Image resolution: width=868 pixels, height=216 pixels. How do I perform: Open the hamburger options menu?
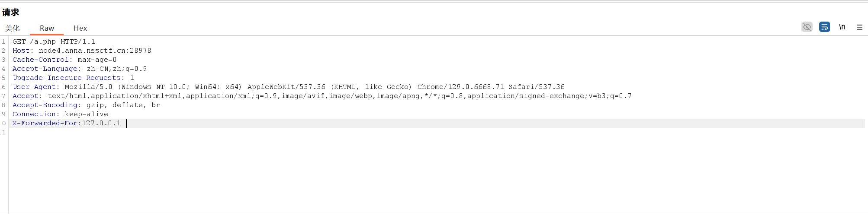coord(859,27)
